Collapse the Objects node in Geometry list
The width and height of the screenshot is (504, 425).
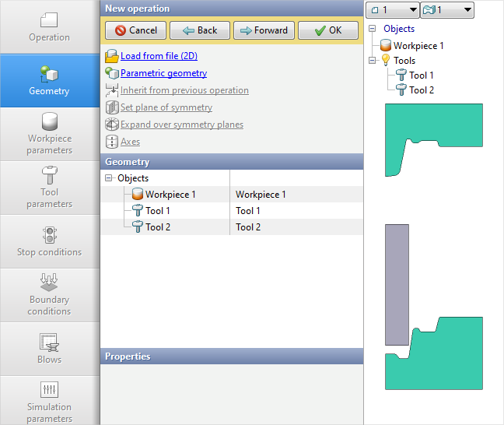pos(108,178)
